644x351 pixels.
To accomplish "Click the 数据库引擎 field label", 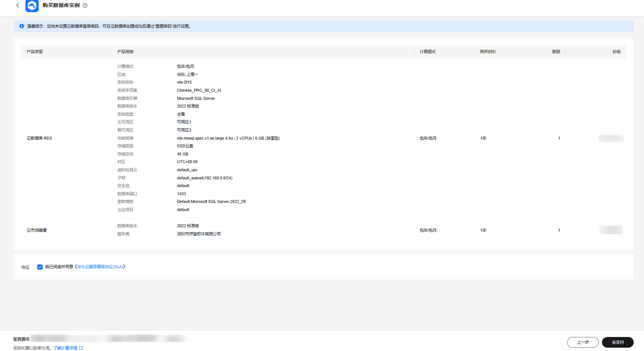I will 127,98.
